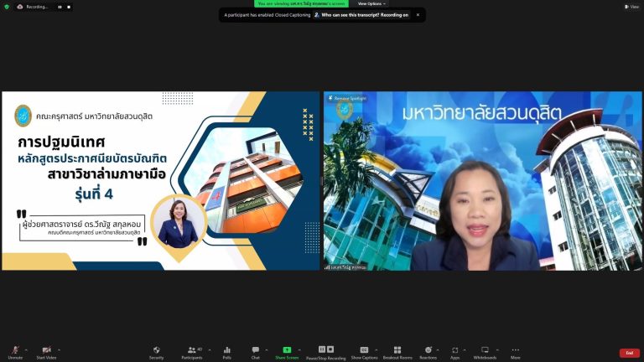644x362 pixels.
Task: Expand arrow next to Apps
Action: pos(465,350)
